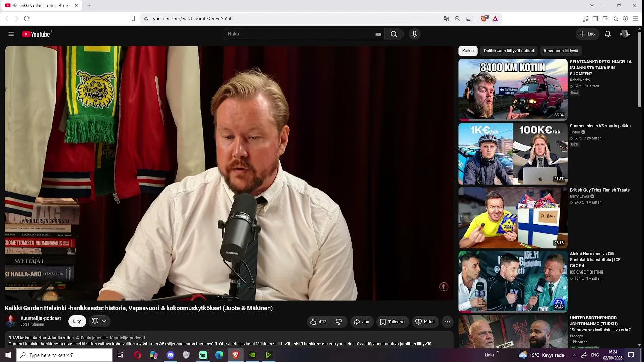This screenshot has width=644, height=362.
Task: Bookmark this page in the address bar
Action: 133,19
